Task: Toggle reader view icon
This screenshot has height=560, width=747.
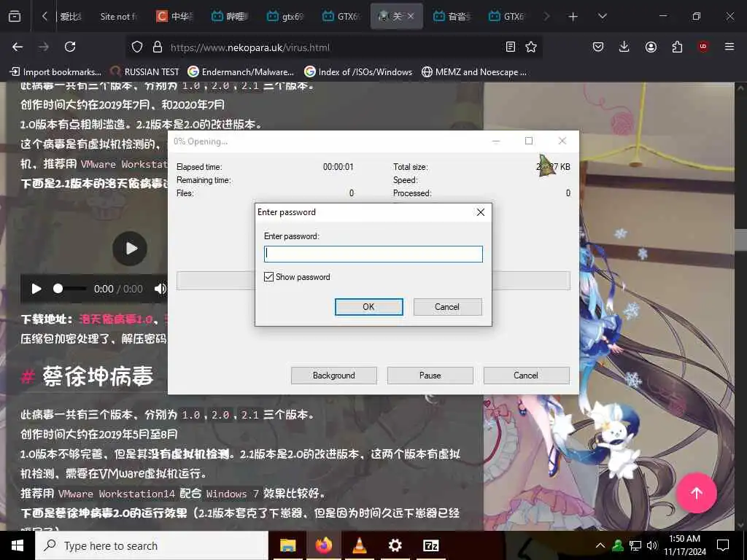Action: click(510, 47)
